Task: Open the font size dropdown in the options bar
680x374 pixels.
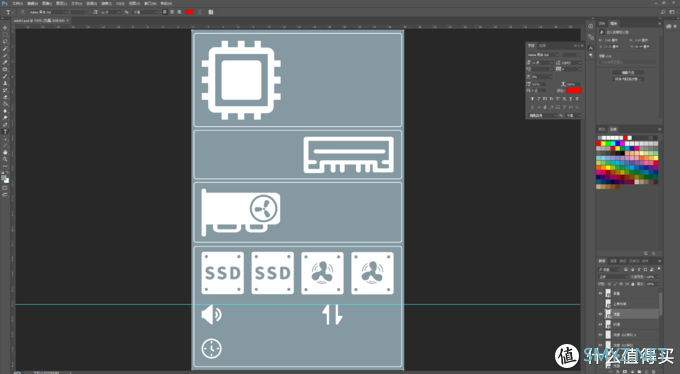Action: pos(111,12)
